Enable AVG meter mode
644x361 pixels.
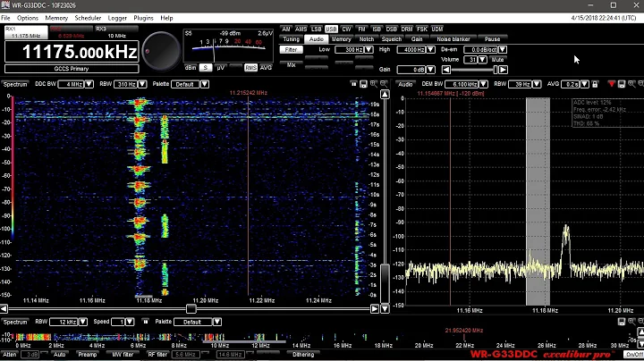[x=266, y=68]
